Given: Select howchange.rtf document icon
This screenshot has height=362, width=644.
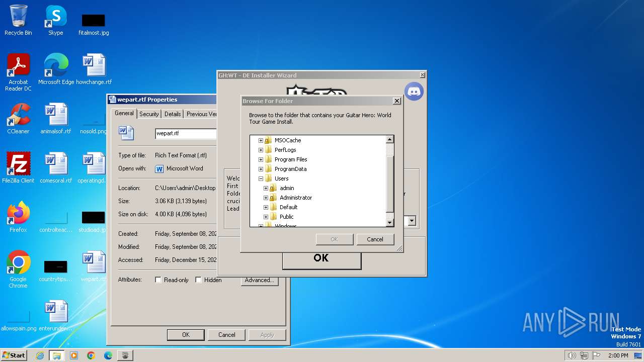Looking at the screenshot, I should [94, 69].
